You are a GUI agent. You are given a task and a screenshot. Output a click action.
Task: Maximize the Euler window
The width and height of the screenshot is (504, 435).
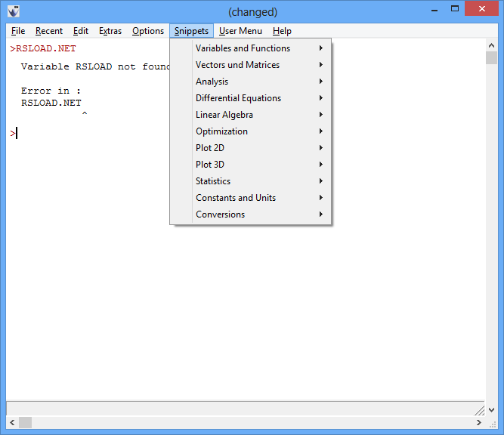(454, 9)
